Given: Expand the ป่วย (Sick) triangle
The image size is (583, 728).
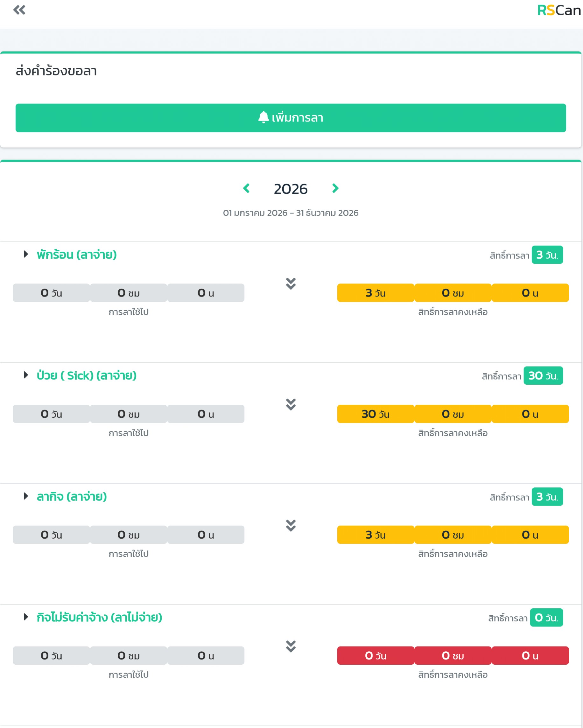Looking at the screenshot, I should point(26,375).
